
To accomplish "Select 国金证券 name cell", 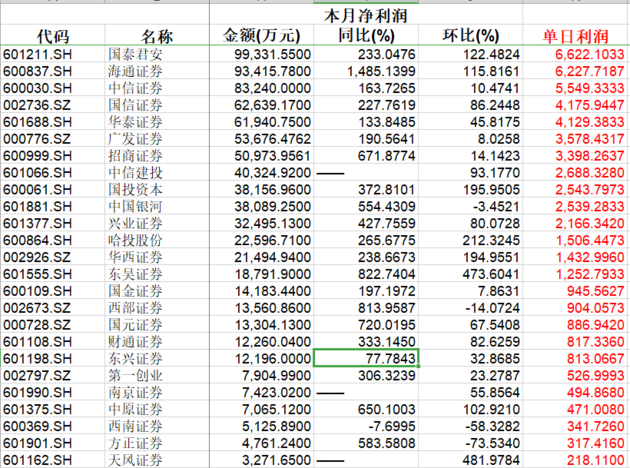I will pyautogui.click(x=157, y=290).
